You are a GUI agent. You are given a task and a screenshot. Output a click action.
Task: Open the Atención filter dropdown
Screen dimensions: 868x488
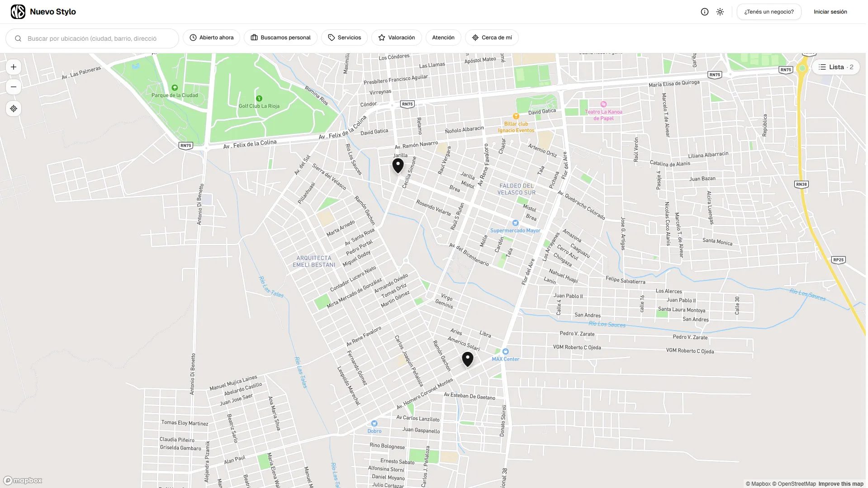point(443,38)
